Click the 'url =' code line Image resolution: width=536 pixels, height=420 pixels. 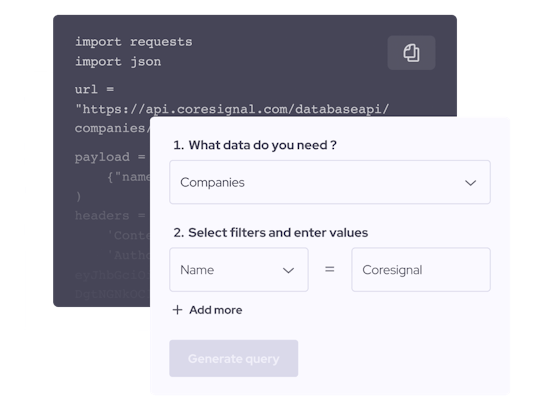[x=94, y=89]
